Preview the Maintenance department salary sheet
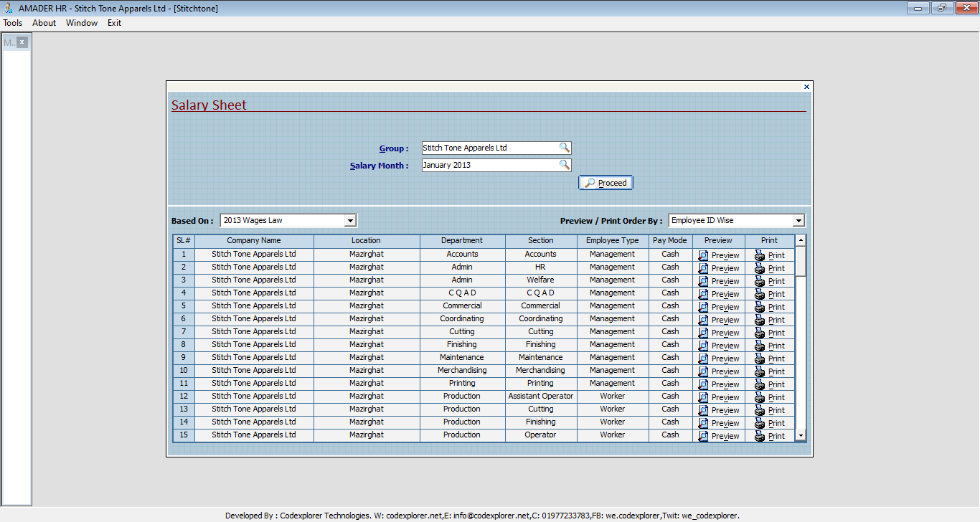 [719, 359]
